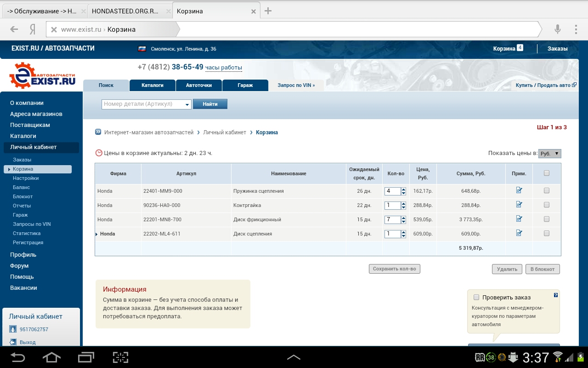Adjust quantity stepper for Контргайка
The image size is (588, 368).
click(x=403, y=206)
